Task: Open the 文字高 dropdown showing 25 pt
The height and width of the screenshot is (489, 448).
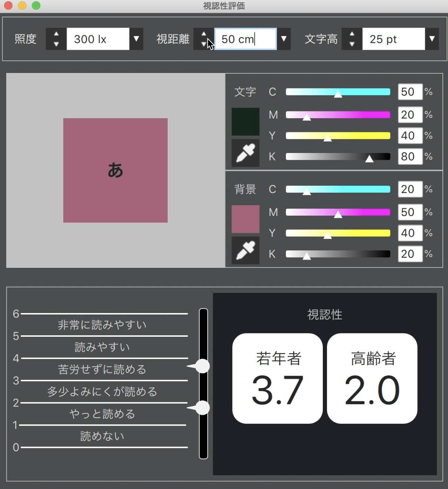Action: click(x=432, y=39)
